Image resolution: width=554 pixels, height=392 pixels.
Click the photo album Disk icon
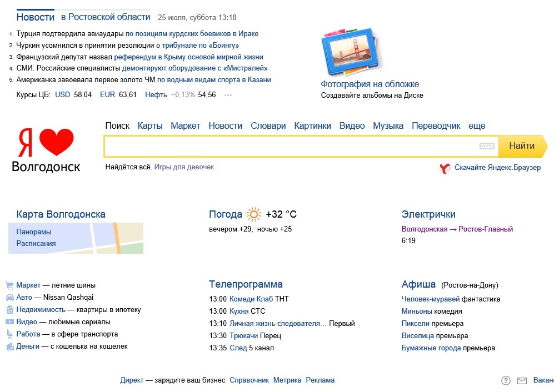(352, 52)
